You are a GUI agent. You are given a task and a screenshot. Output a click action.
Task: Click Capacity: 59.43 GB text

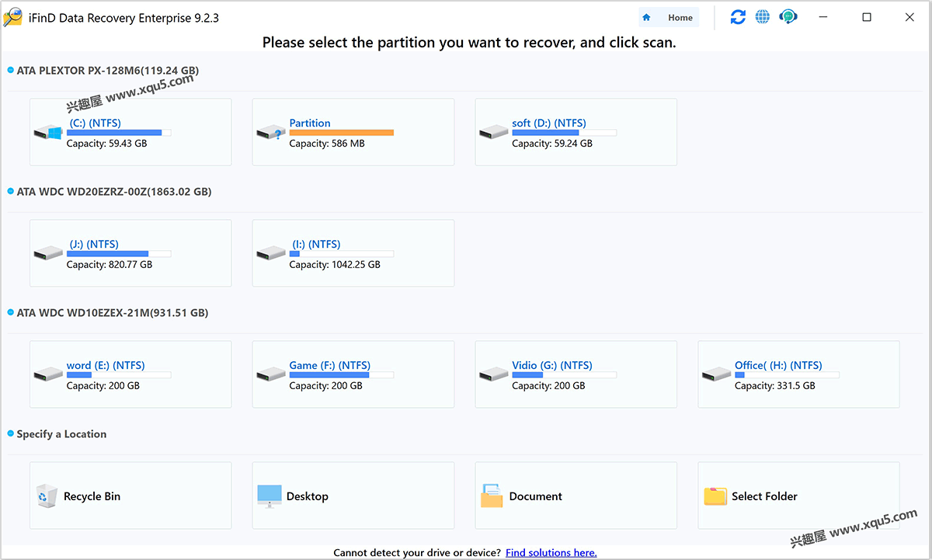click(106, 144)
